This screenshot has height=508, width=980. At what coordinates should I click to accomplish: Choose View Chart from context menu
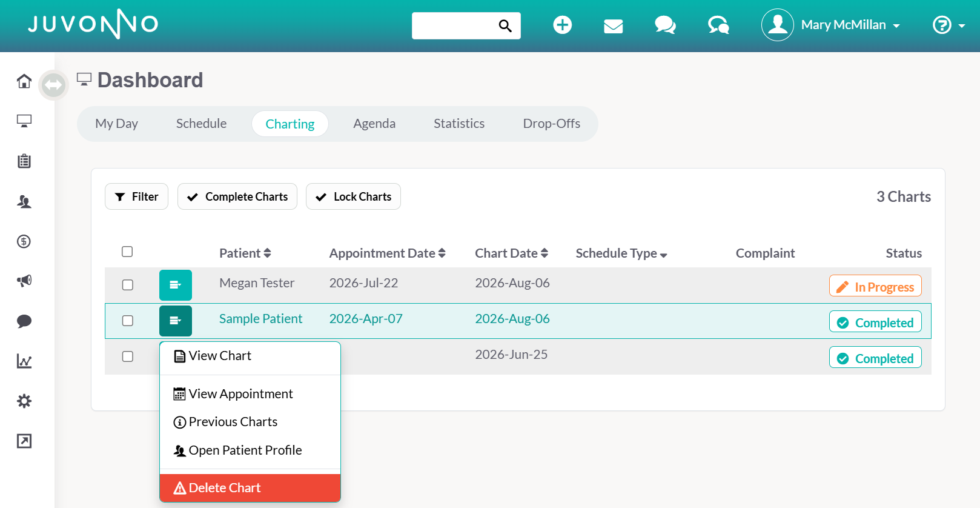[x=250, y=356]
